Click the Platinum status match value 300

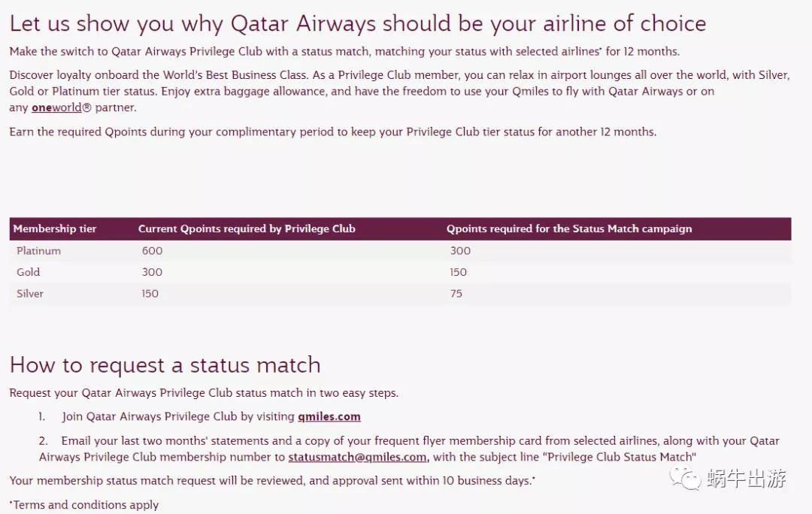pos(460,251)
